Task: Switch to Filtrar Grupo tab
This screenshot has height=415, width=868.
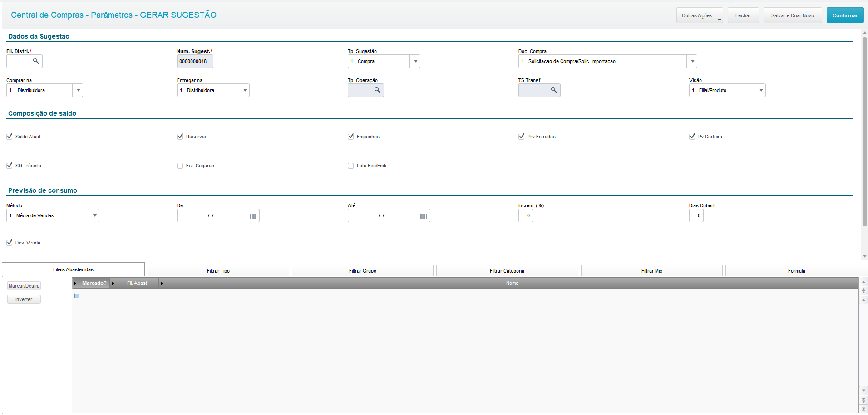Action: coord(363,271)
